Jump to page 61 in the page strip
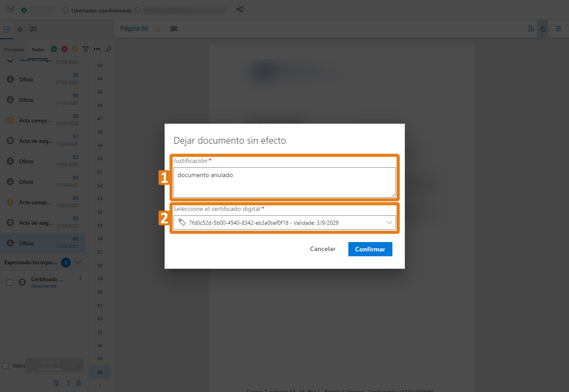The height and width of the screenshot is (392, 569). [x=100, y=305]
